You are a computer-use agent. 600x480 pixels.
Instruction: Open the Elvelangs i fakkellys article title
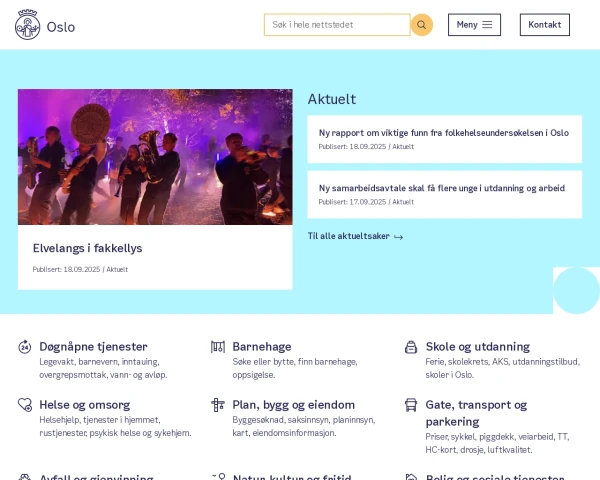pos(87,248)
